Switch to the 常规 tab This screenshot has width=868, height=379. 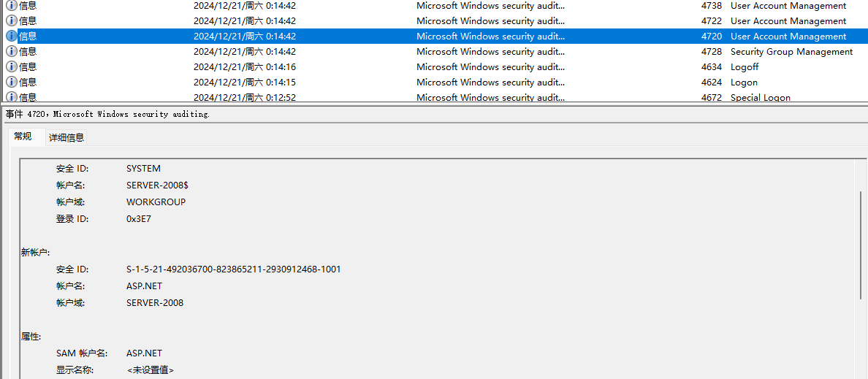23,137
